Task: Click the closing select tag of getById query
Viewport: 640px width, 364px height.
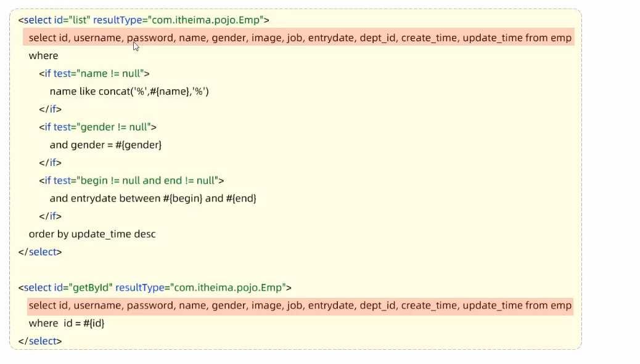Action: click(x=40, y=341)
